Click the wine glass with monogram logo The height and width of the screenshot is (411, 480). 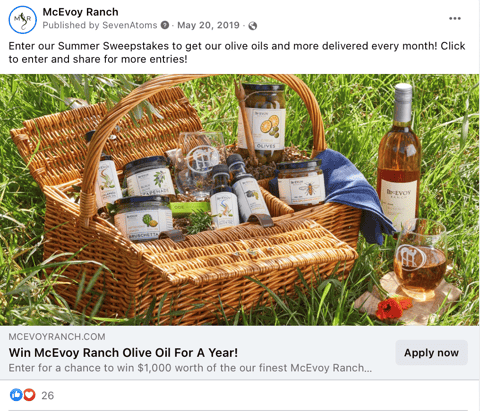tap(420, 259)
